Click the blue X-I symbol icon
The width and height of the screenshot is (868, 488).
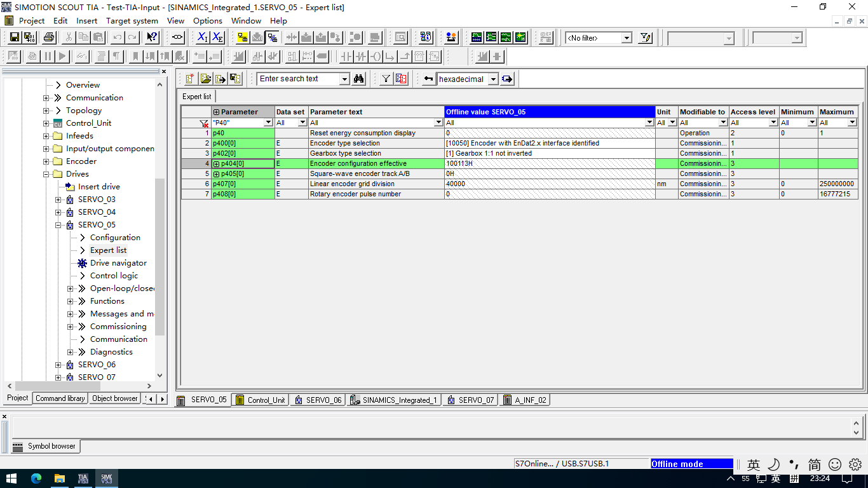[202, 37]
